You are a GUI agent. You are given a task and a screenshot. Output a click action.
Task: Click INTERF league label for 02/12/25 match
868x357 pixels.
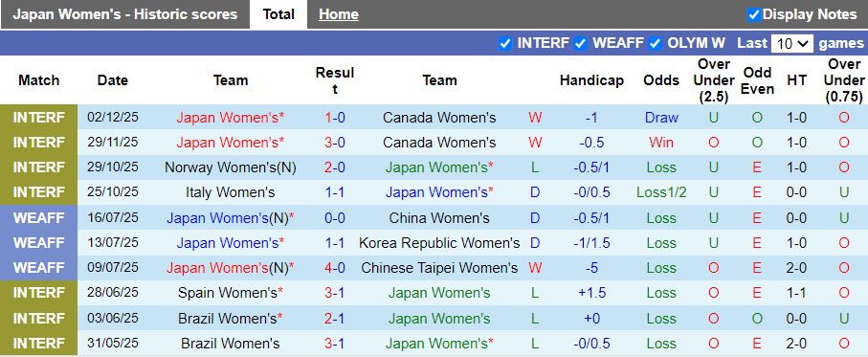pos(38,118)
